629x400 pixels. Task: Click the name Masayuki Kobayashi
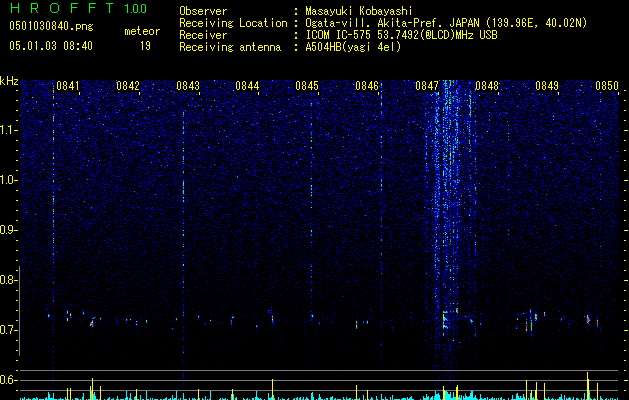click(x=359, y=11)
